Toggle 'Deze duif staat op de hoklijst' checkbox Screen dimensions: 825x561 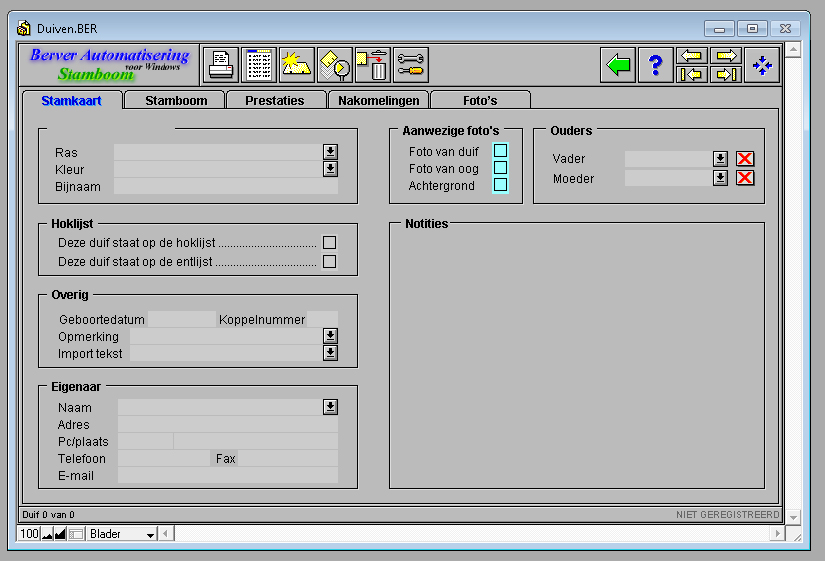click(329, 243)
